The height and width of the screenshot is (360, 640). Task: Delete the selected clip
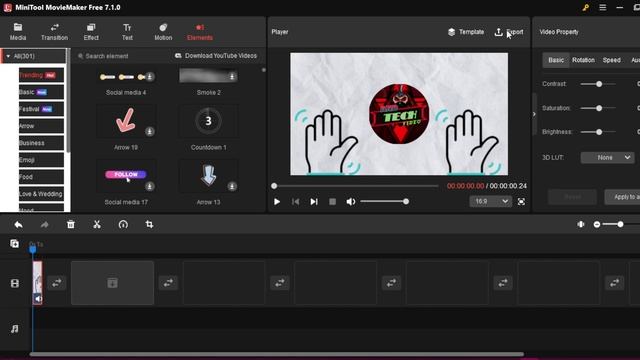71,224
